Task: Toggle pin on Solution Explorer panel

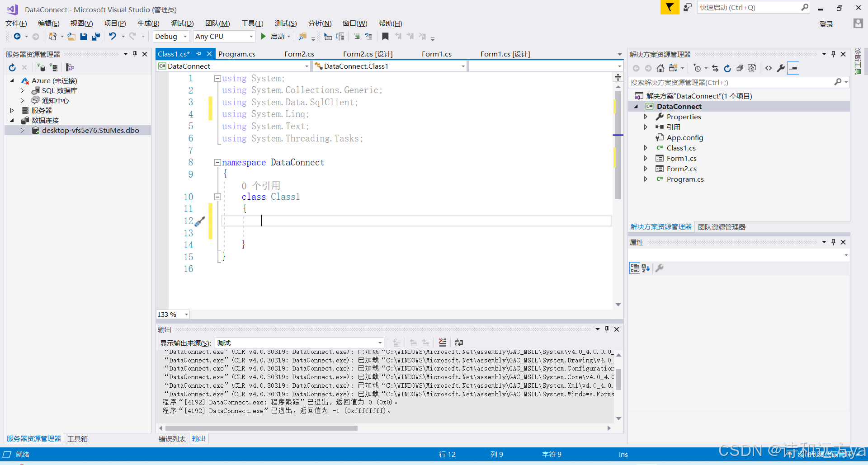Action: (833, 54)
